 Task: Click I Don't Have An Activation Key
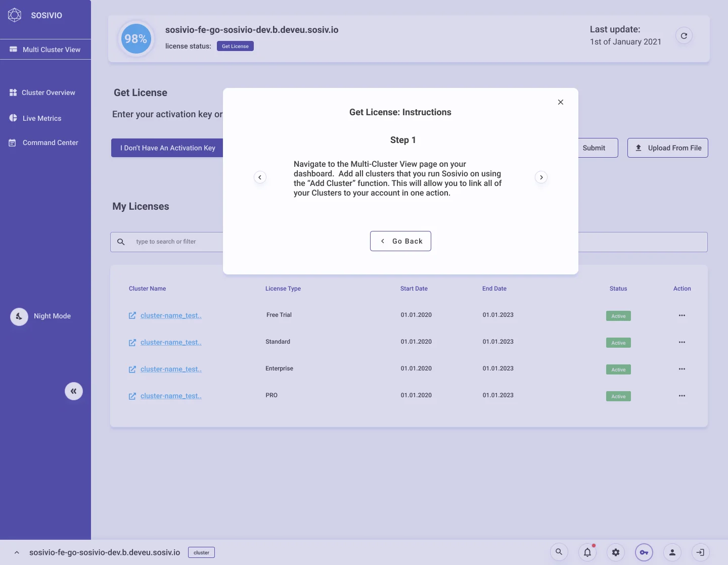167,148
